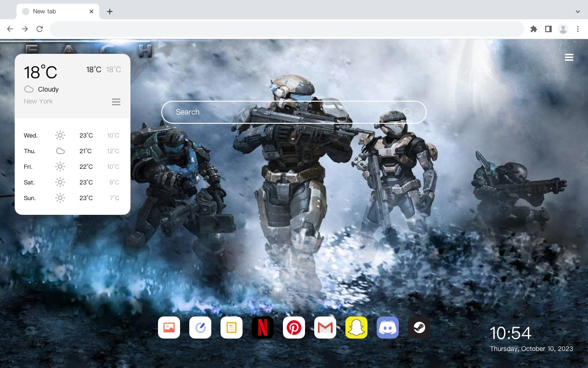The width and height of the screenshot is (588, 368).
Task: Open the blue checkmark task app shortcut
Action: tap(200, 328)
